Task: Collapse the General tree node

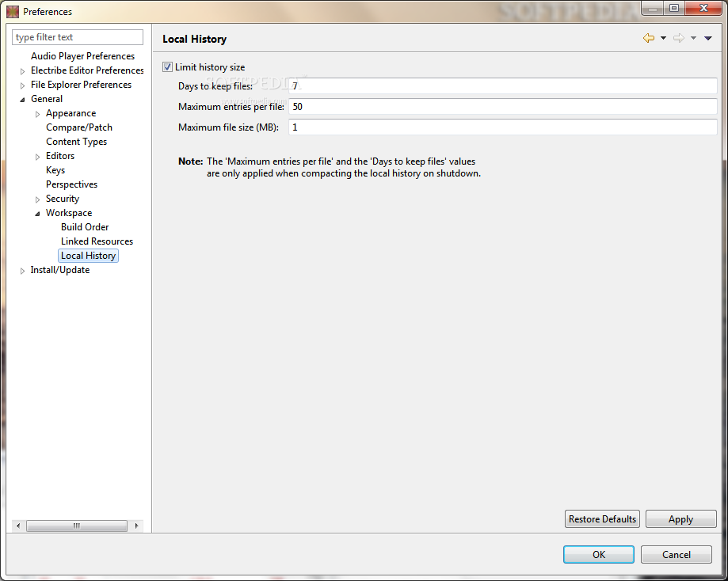Action: (x=22, y=99)
